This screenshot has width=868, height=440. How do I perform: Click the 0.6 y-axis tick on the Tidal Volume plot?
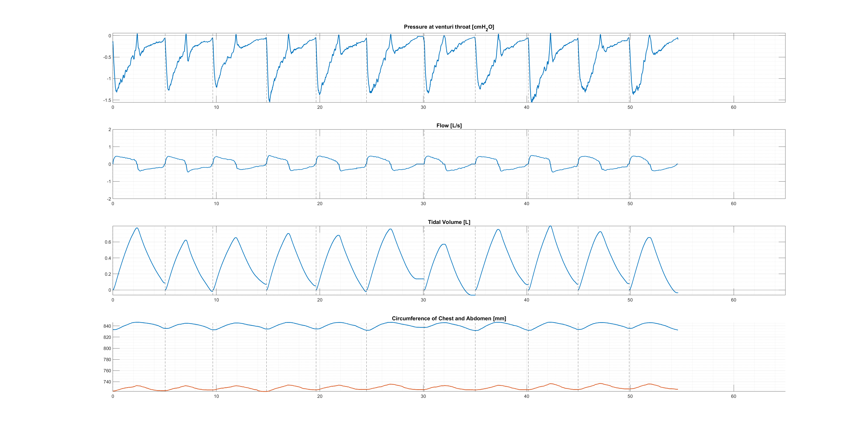pos(108,242)
